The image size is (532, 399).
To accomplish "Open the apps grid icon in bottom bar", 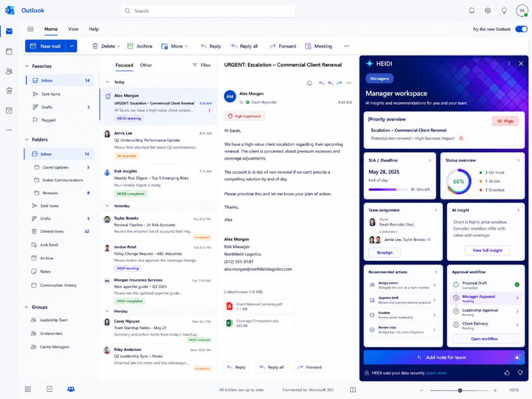I will click(x=28, y=389).
